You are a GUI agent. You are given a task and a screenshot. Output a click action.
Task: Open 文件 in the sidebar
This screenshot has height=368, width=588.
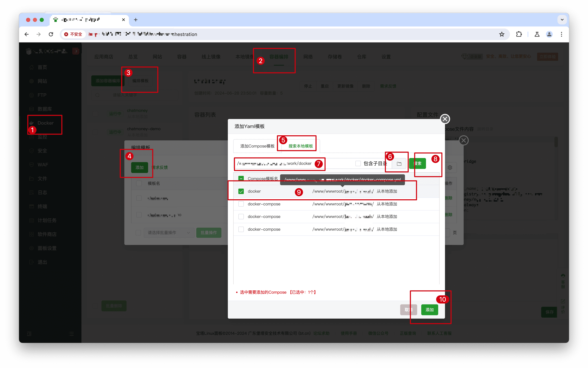42,178
